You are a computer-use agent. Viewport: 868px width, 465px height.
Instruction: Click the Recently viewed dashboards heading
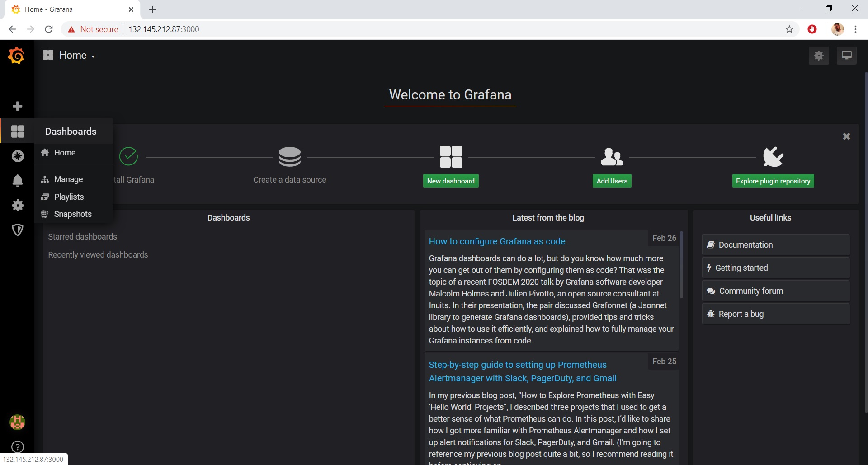(98, 255)
